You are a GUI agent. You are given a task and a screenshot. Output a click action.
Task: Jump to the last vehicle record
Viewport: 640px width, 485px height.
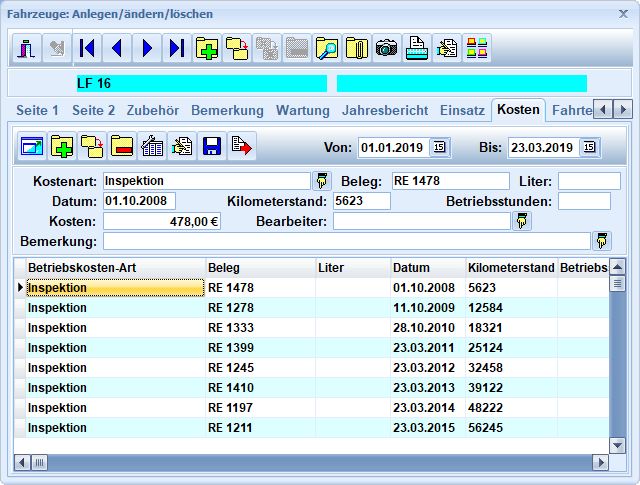(x=177, y=49)
